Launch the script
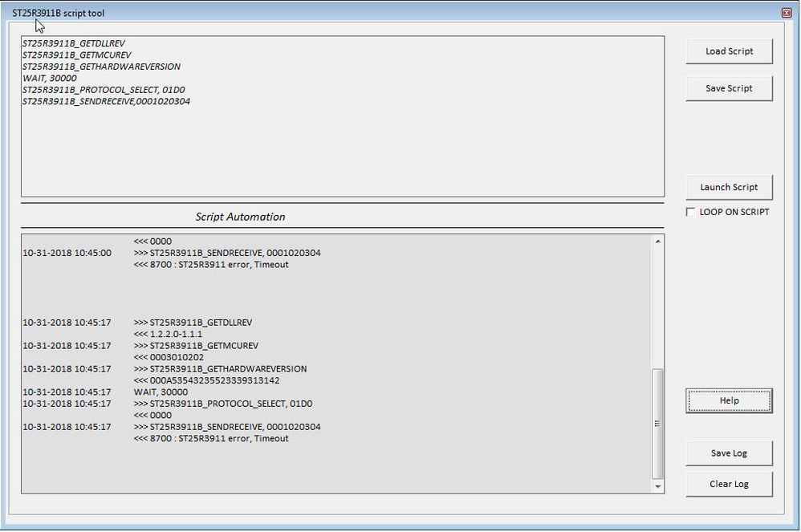 tap(729, 188)
